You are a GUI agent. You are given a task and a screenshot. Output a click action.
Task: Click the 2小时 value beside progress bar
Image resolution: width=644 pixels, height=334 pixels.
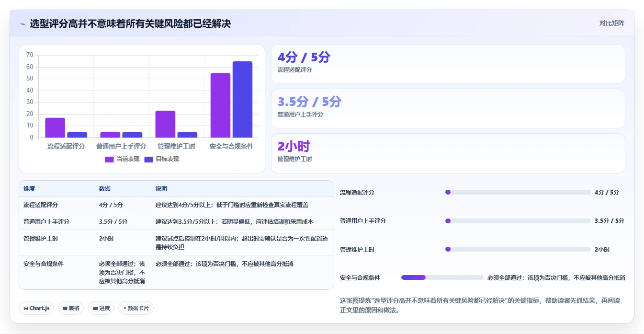coord(602,249)
